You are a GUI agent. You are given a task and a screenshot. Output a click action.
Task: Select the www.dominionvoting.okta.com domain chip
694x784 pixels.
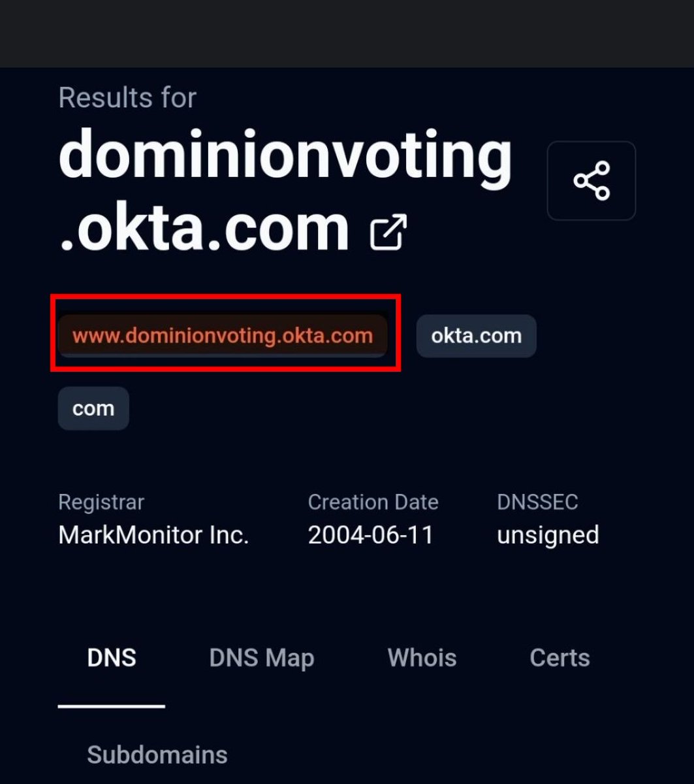[x=223, y=336]
